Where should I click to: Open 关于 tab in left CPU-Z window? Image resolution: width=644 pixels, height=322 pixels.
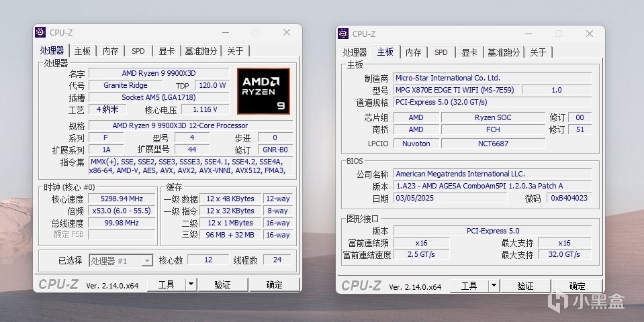coord(235,51)
